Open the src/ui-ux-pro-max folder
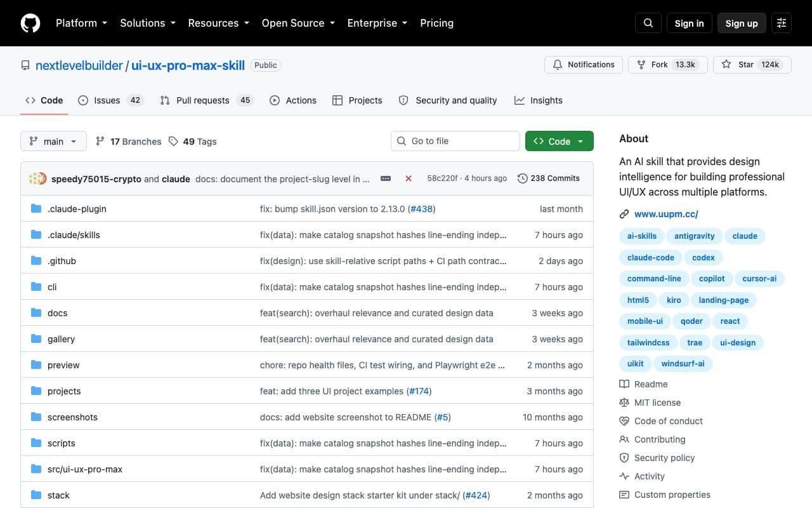 pos(85,469)
